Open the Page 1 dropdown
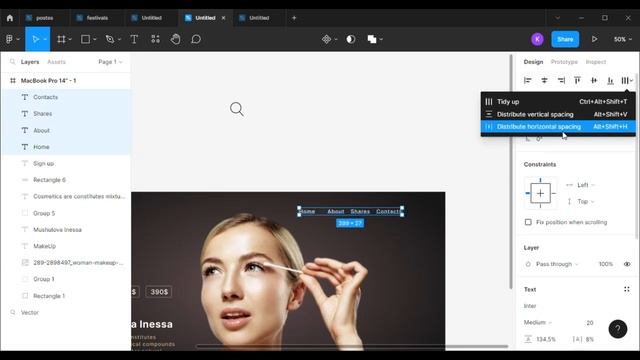The width and height of the screenshot is (640, 360). click(x=110, y=62)
